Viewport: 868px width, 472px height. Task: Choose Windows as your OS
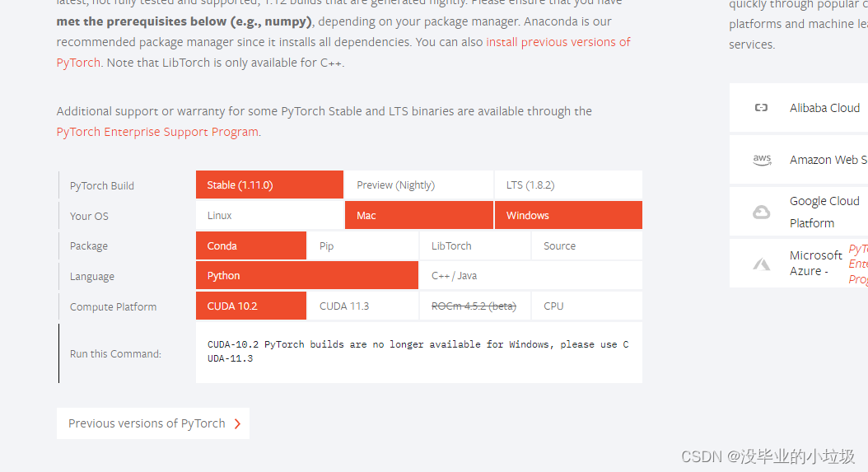(568, 216)
